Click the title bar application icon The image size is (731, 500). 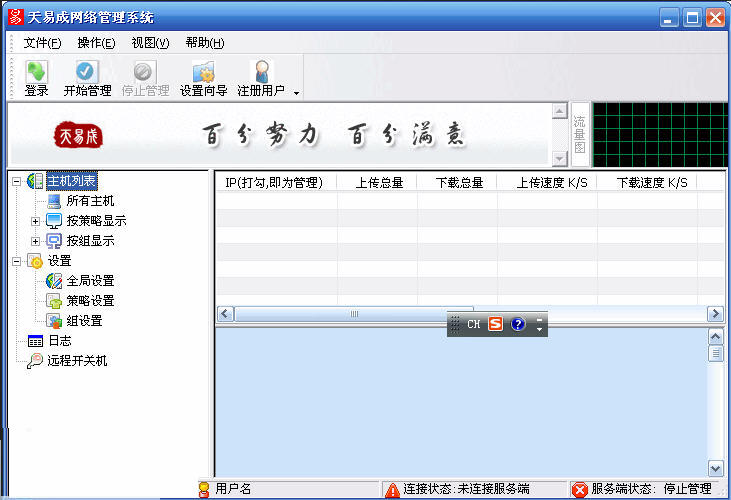15,17
